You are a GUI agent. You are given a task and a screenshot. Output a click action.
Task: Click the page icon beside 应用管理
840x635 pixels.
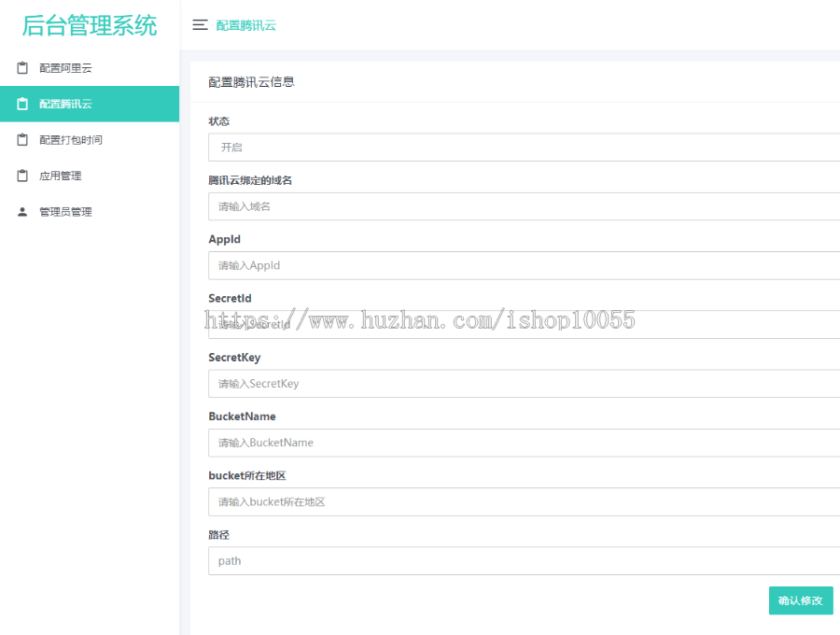point(21,176)
